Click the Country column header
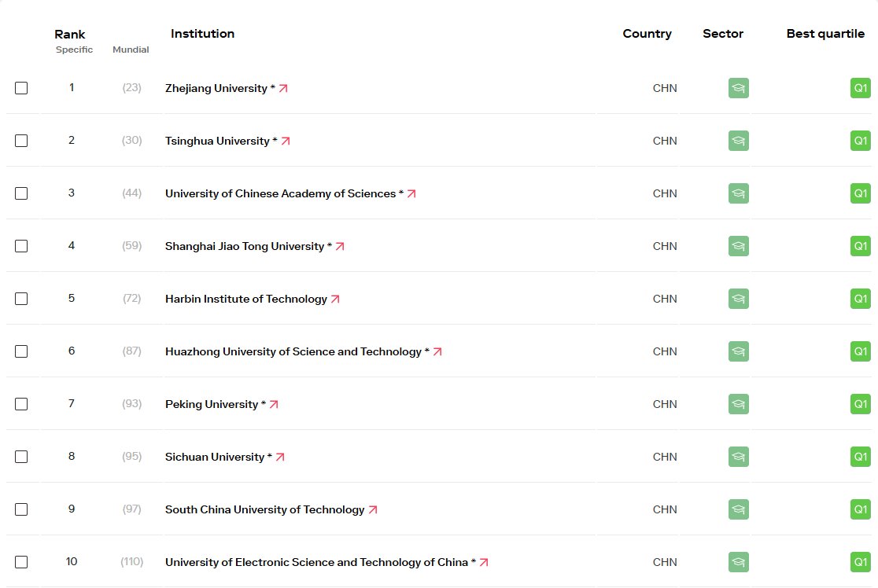This screenshot has width=878, height=588. pyautogui.click(x=647, y=34)
